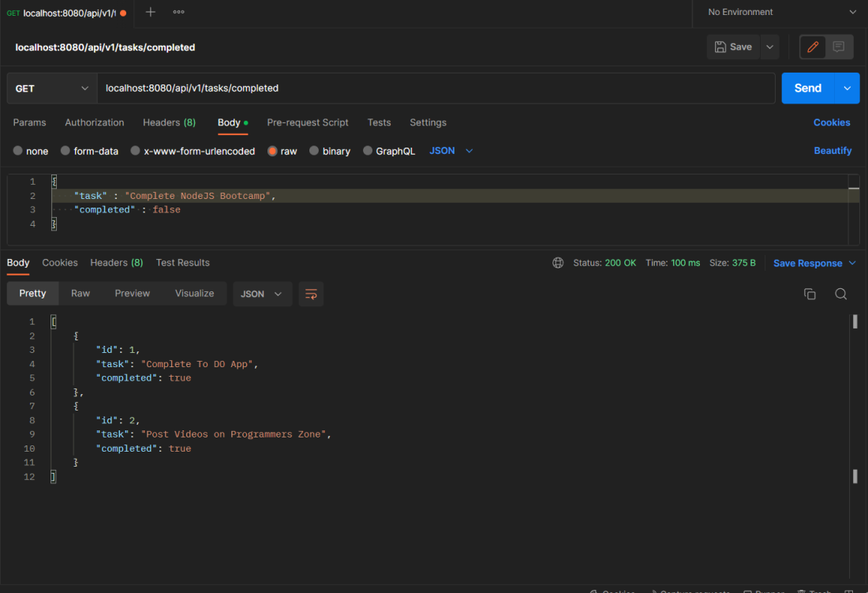The image size is (868, 593).
Task: Open the tab overflow three-dots menu
Action: pyautogui.click(x=179, y=12)
